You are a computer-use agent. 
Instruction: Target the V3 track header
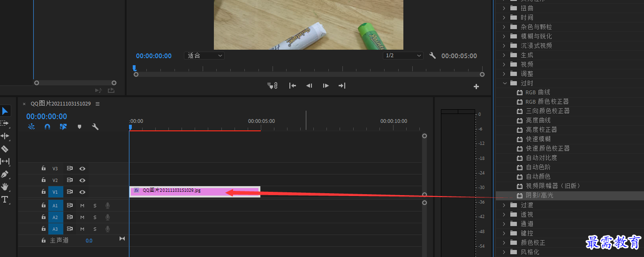(55, 168)
